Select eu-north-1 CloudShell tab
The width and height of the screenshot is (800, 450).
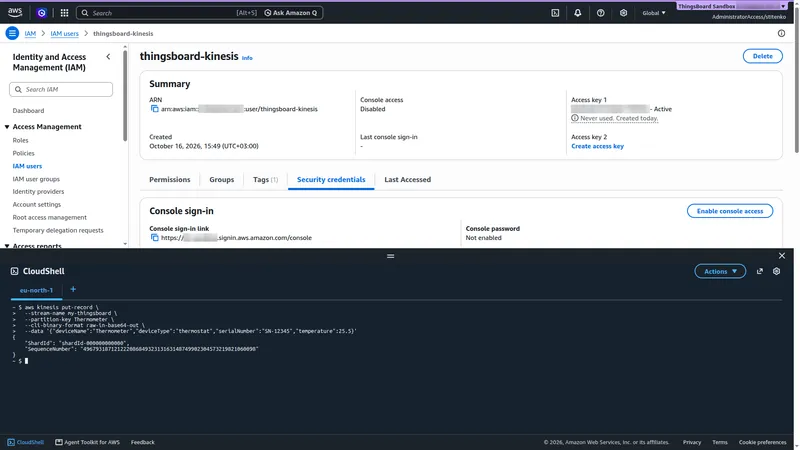36,290
